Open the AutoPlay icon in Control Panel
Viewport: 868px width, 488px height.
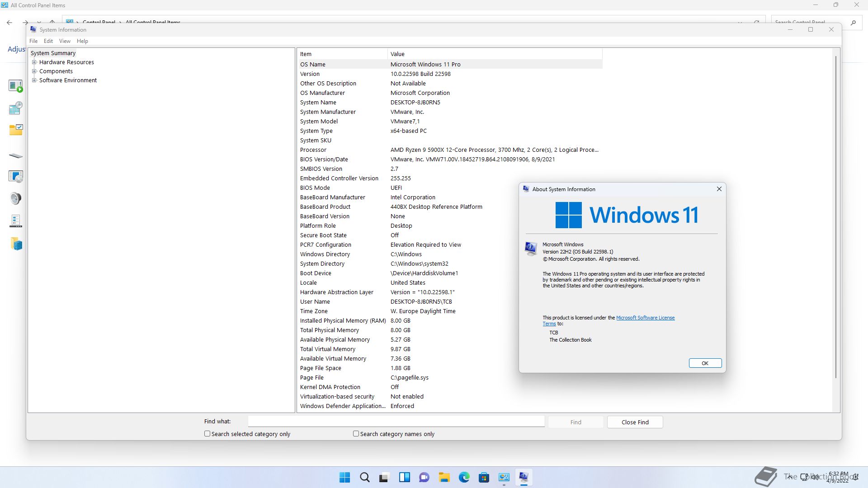pyautogui.click(x=16, y=86)
